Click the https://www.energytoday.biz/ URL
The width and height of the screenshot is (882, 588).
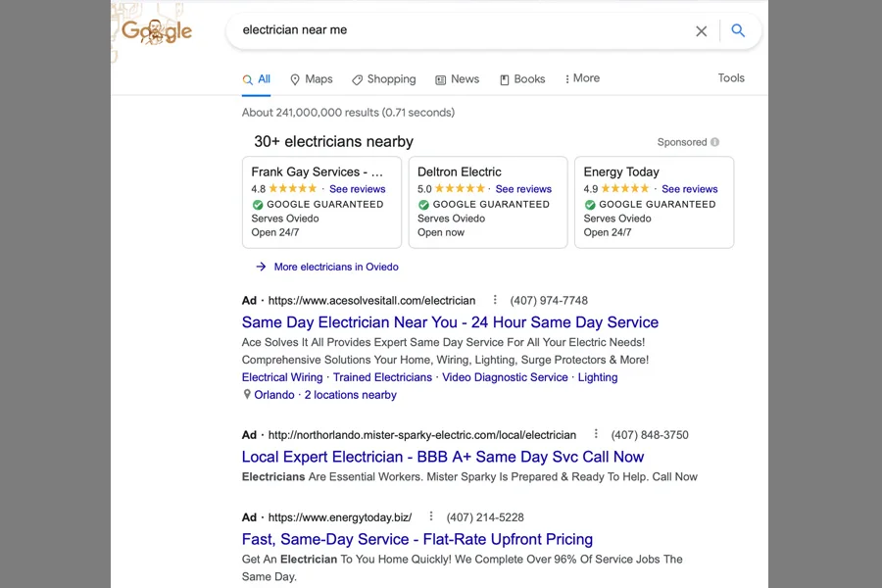click(x=340, y=517)
